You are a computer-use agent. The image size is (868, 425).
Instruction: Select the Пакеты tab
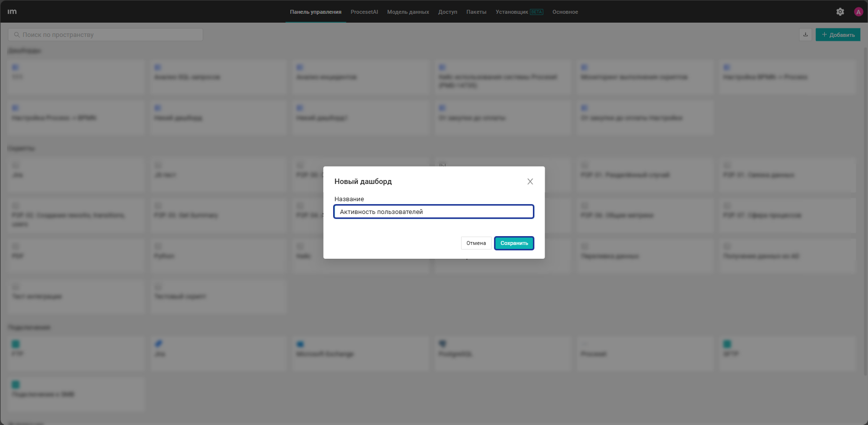(x=476, y=12)
